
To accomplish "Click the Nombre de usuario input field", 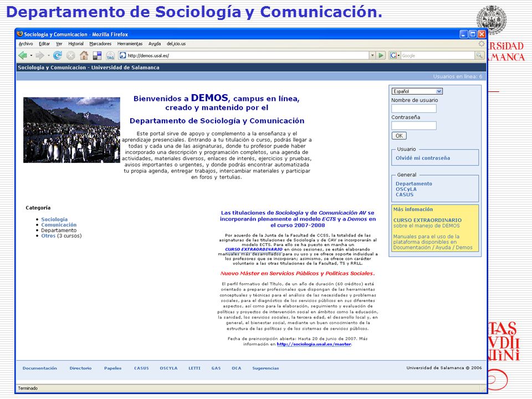I will [414, 109].
